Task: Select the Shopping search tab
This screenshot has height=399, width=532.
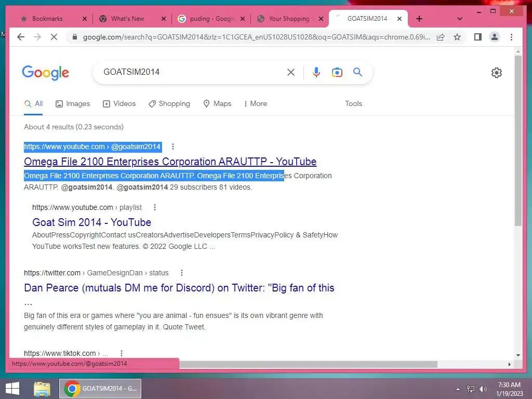Action: pos(169,103)
